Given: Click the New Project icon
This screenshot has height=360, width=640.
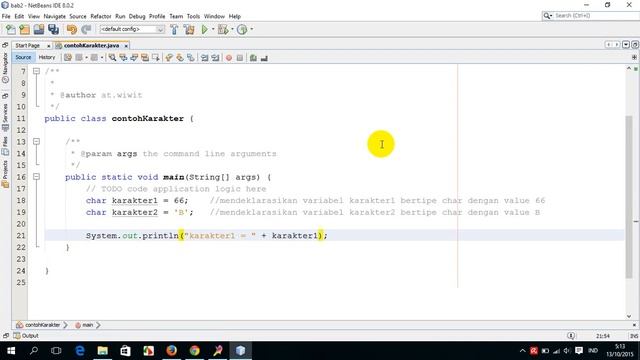Looking at the screenshot, I should tap(24, 29).
